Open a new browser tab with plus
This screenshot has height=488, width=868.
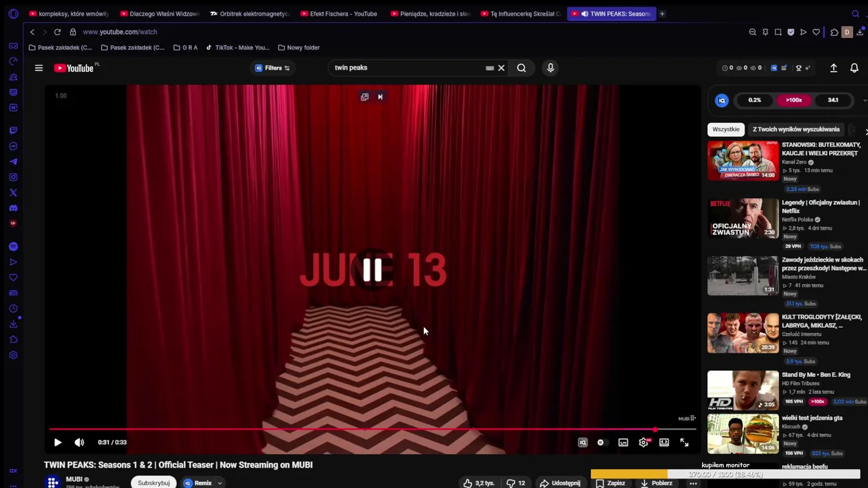tap(662, 14)
